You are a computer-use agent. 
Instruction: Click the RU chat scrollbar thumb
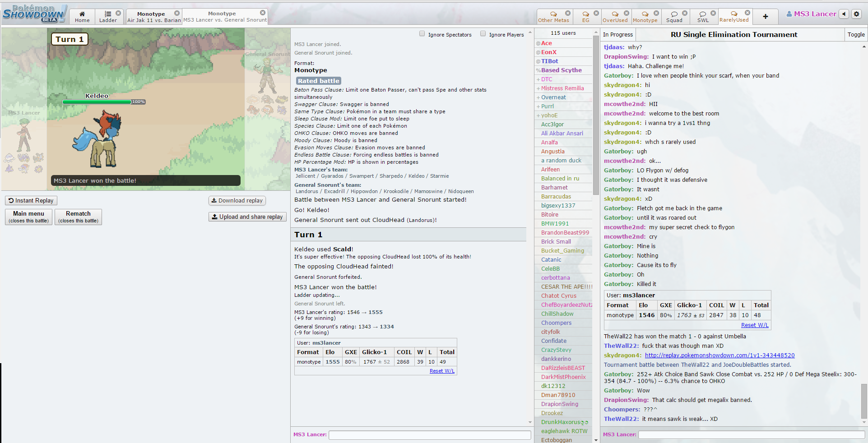pos(864,401)
